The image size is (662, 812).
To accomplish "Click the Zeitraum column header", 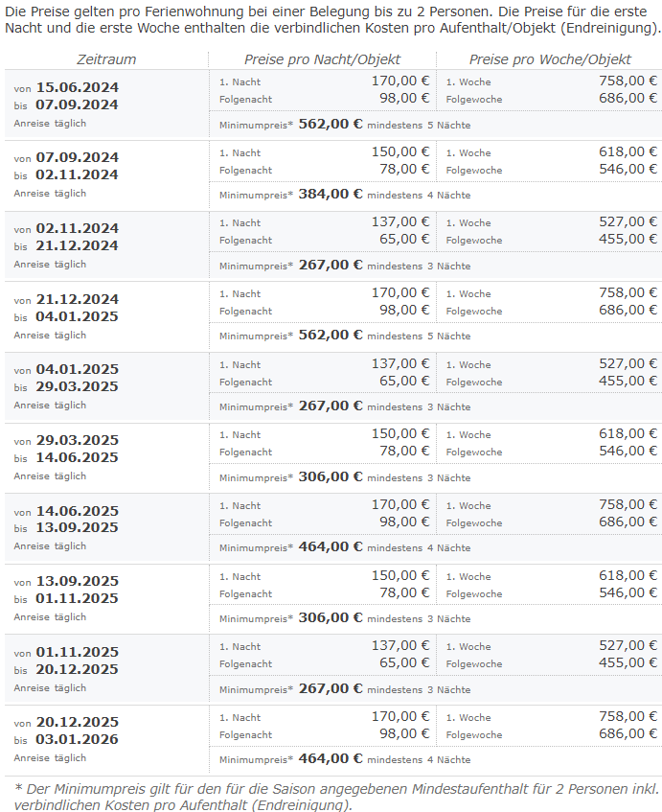I will point(106,59).
